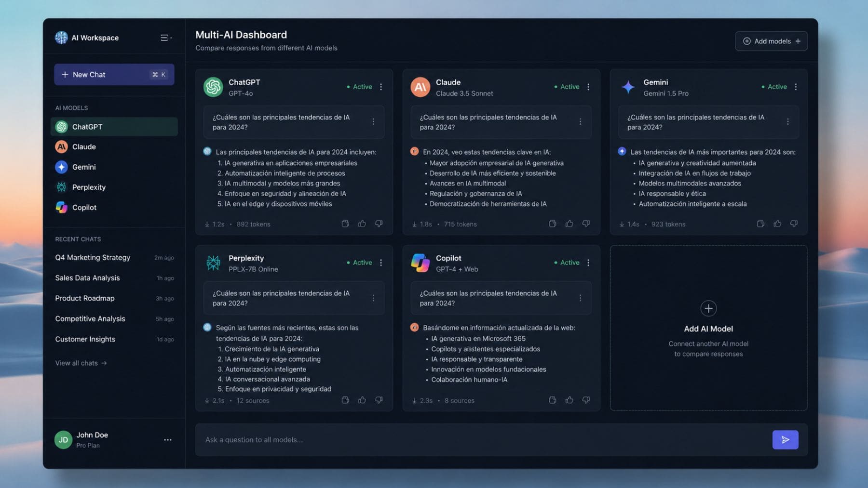Like the Claude response
The width and height of the screenshot is (868, 488).
[570, 224]
